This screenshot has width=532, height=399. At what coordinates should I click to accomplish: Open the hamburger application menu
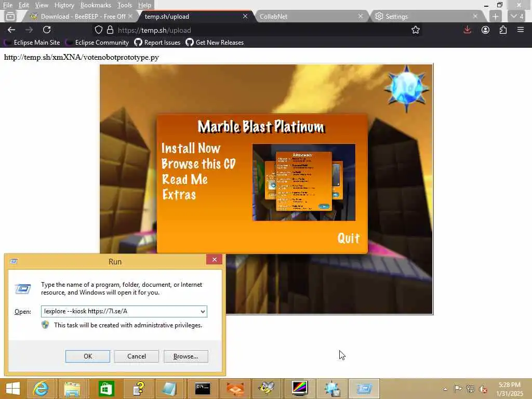(x=521, y=30)
